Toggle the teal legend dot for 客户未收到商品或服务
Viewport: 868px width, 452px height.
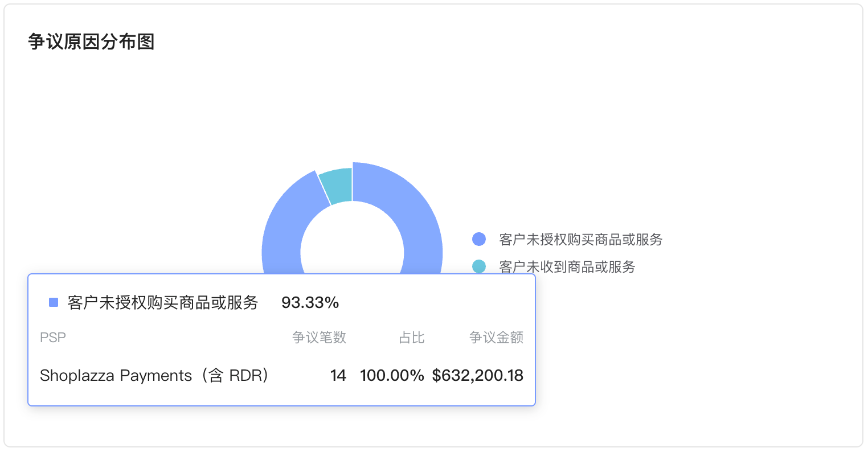pyautogui.click(x=479, y=266)
